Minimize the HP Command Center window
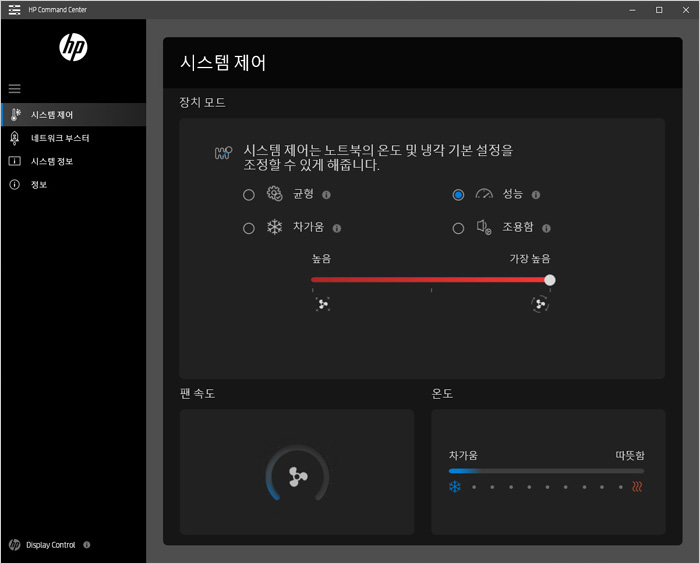 (632, 10)
